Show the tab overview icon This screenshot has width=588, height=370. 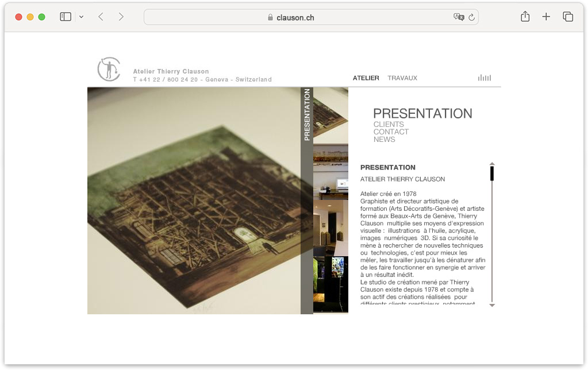point(568,17)
